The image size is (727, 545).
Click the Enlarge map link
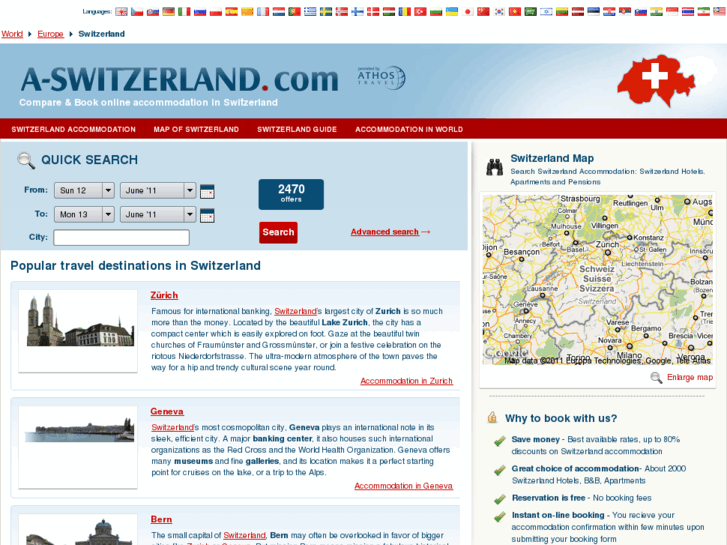tap(690, 377)
